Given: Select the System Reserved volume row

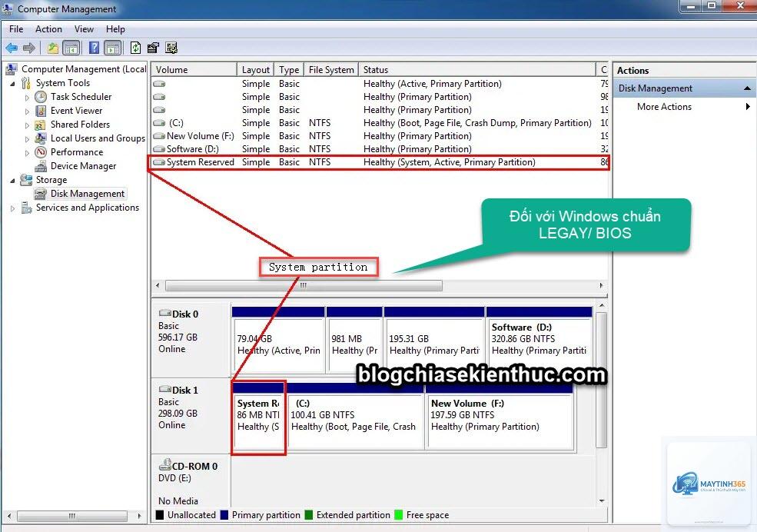Looking at the screenshot, I should tap(380, 162).
